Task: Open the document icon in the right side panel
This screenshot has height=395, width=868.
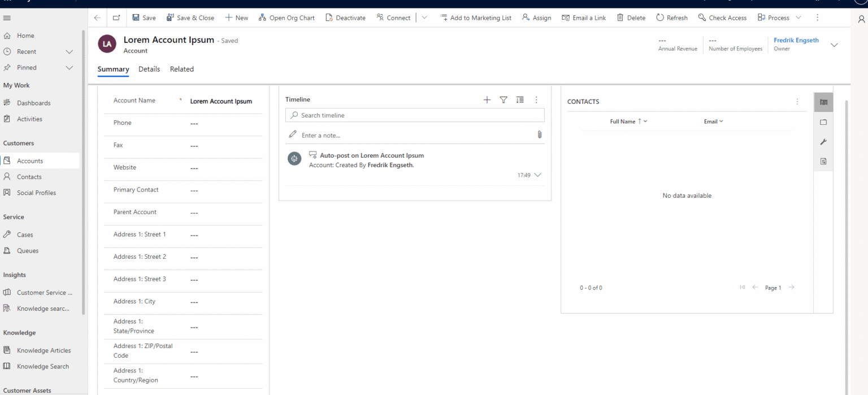Action: coord(823,161)
